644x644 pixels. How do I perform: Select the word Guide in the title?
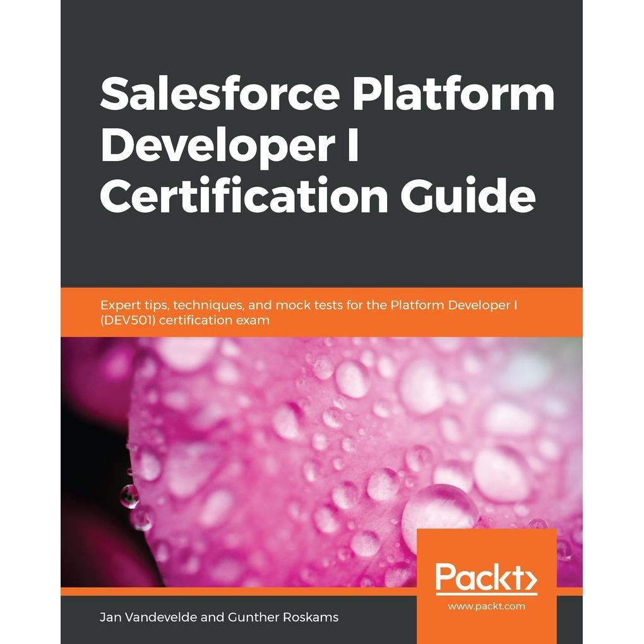coord(468,195)
